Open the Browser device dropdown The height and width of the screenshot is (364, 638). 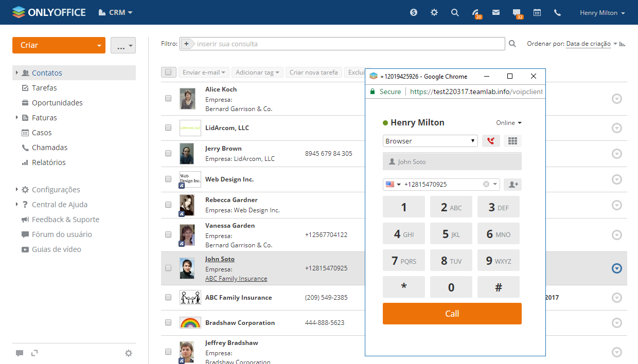[x=430, y=141]
